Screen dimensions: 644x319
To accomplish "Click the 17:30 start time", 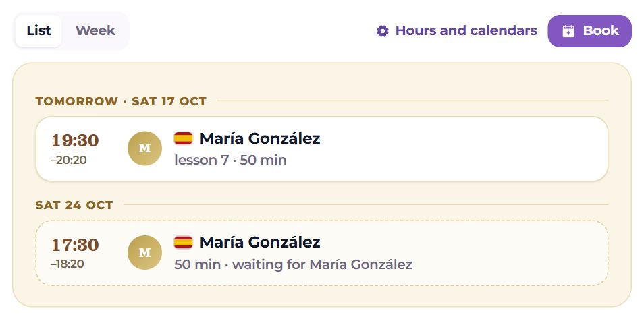I will tap(75, 245).
